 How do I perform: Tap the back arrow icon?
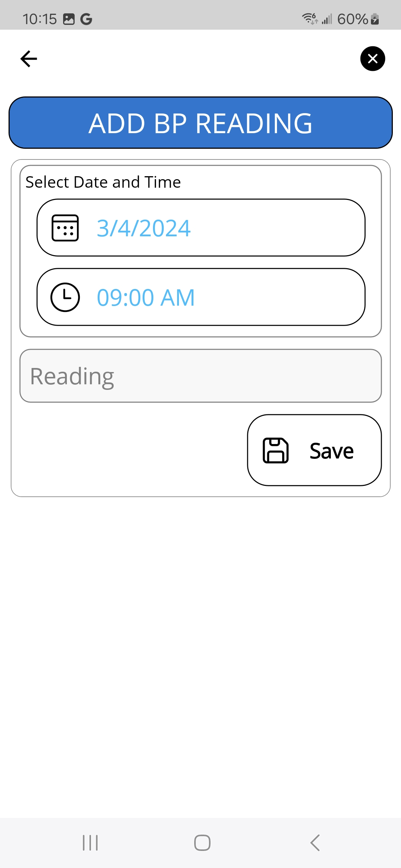29,59
